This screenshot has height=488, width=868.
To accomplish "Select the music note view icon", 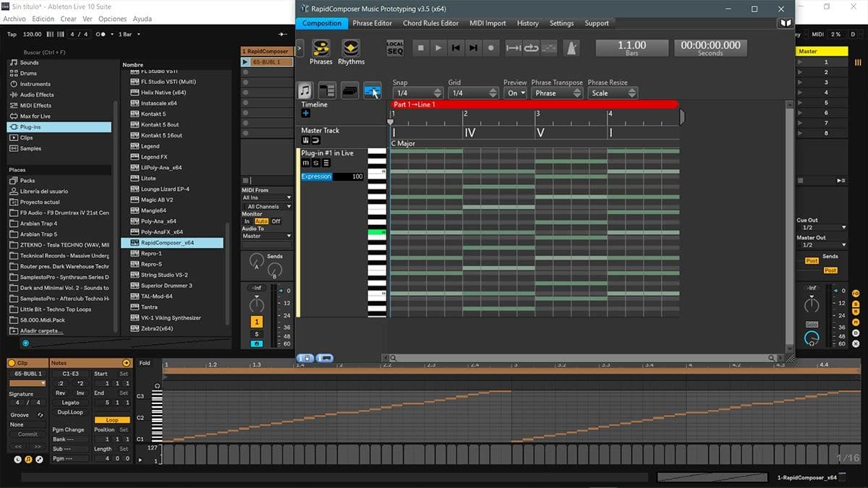I will click(x=305, y=91).
